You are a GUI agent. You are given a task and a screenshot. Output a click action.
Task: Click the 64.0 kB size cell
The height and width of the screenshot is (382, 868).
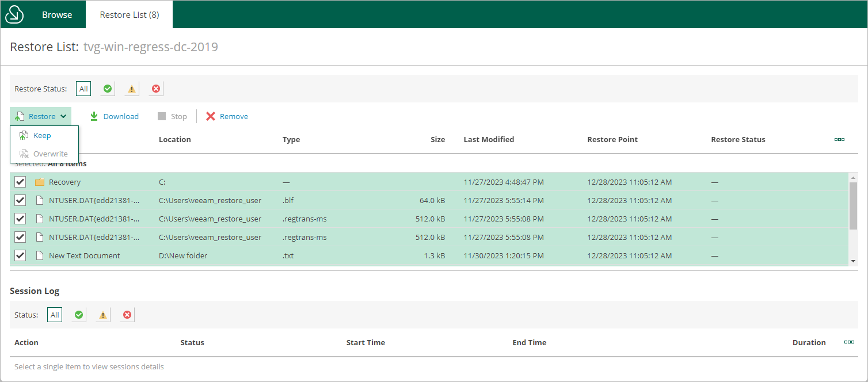[x=432, y=200]
